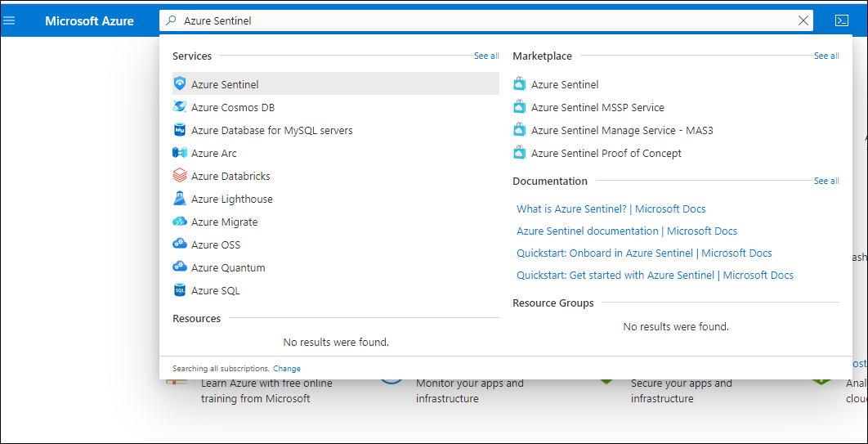Click Azure Sentinel Proof of Concept icon
Viewport: 868px width, 444px height.
pos(519,153)
